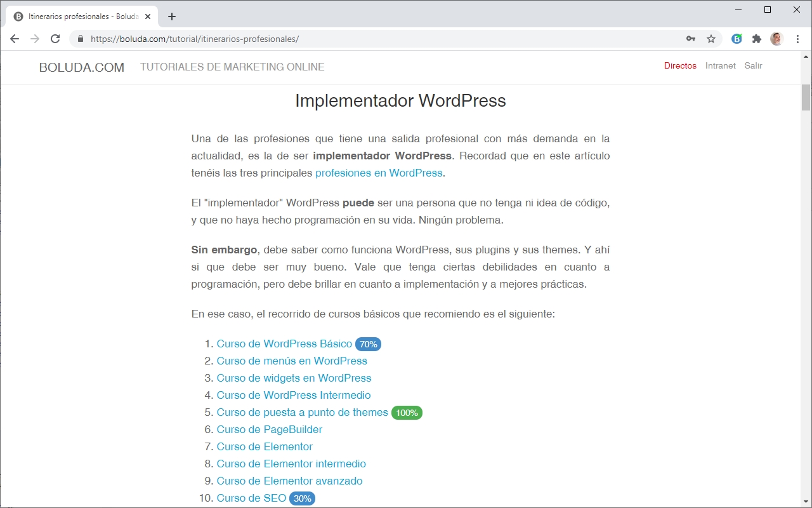Open Curso de puesta a punto de themes

(303, 412)
